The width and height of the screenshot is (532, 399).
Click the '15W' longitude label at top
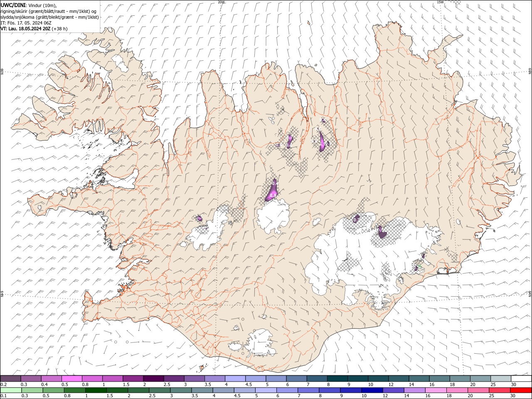point(440,2)
